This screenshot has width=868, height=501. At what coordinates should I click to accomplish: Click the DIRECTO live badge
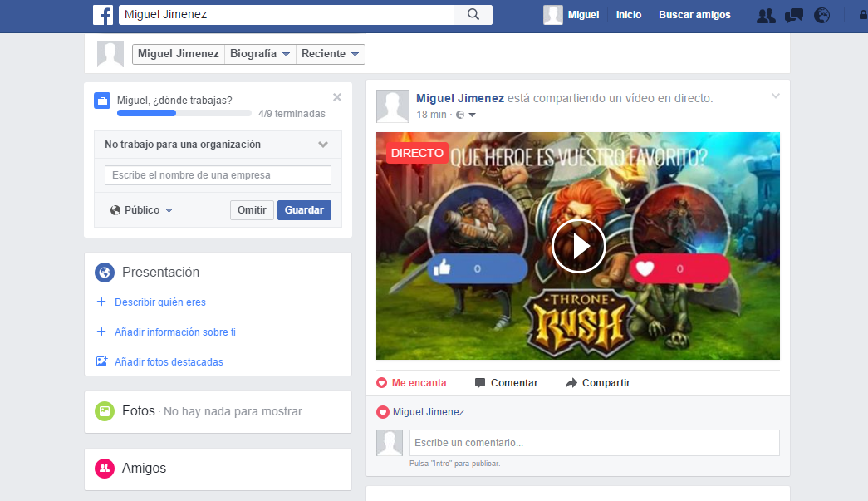pos(417,153)
